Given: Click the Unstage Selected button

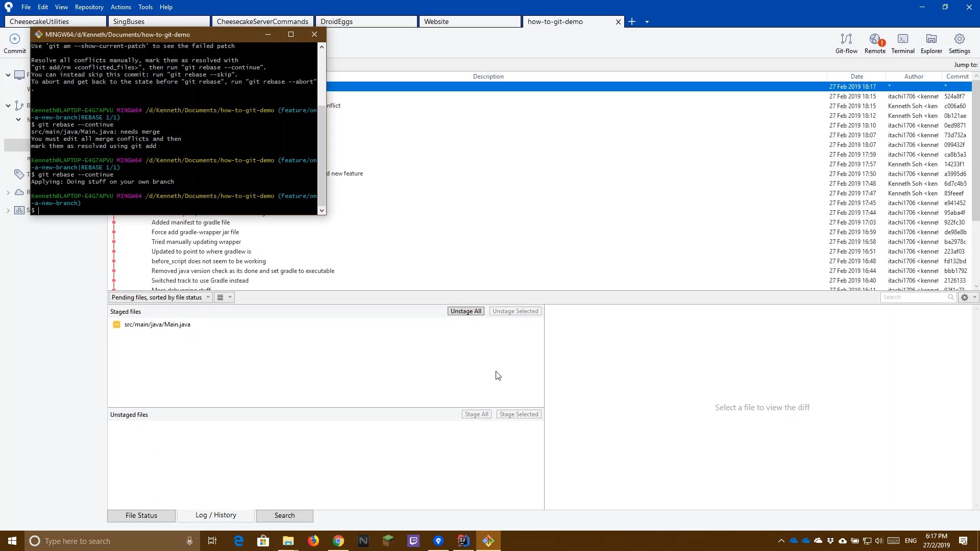Looking at the screenshot, I should 516,311.
